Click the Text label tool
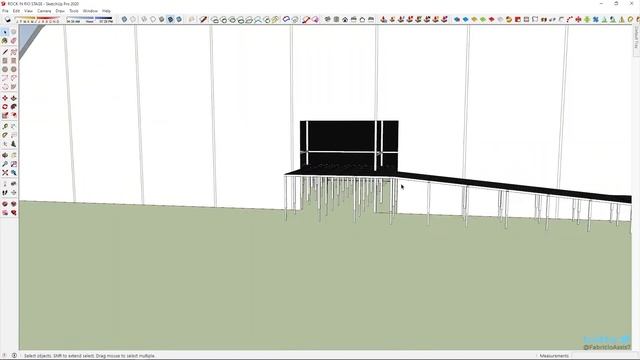 [x=13, y=135]
